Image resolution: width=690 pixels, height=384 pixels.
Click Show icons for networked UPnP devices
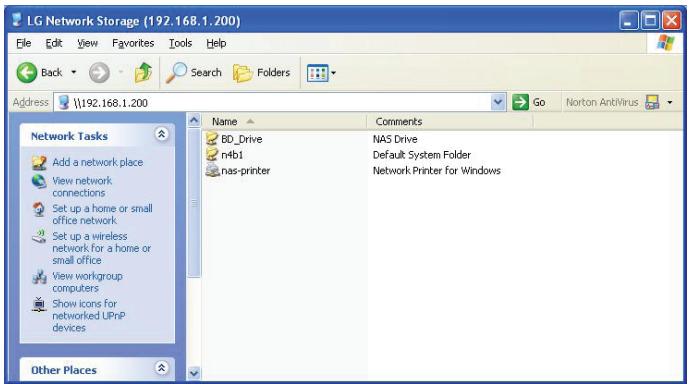[x=89, y=315]
